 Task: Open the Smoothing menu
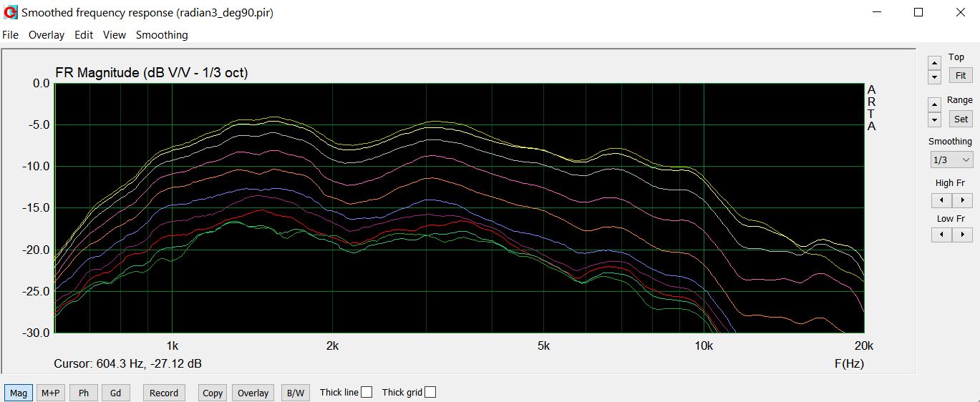162,34
